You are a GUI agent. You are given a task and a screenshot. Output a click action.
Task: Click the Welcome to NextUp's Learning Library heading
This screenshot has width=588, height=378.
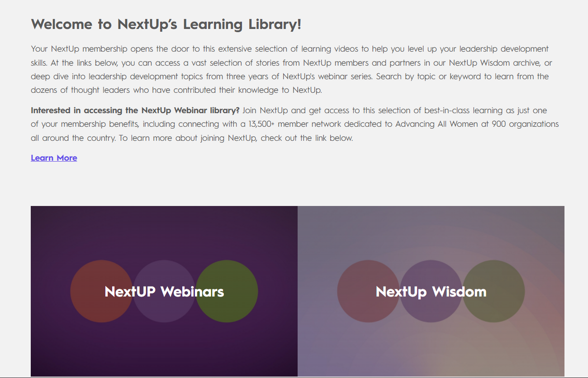coord(166,24)
